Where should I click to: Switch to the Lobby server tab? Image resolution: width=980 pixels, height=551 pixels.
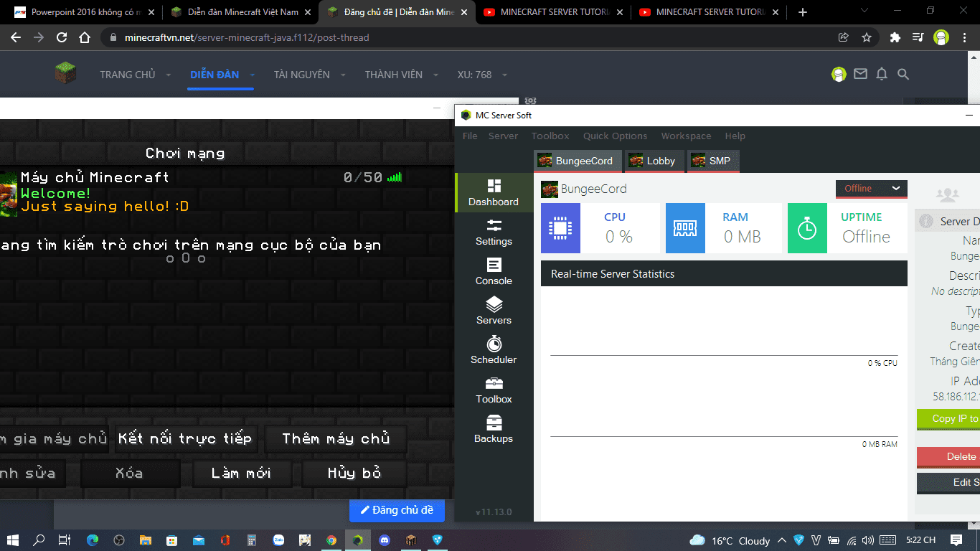tap(653, 161)
